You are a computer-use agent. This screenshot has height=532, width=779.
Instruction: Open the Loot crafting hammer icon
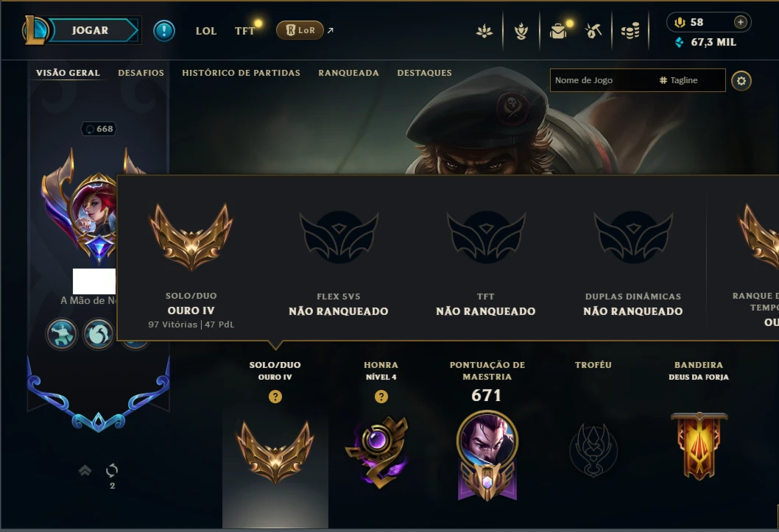(593, 31)
